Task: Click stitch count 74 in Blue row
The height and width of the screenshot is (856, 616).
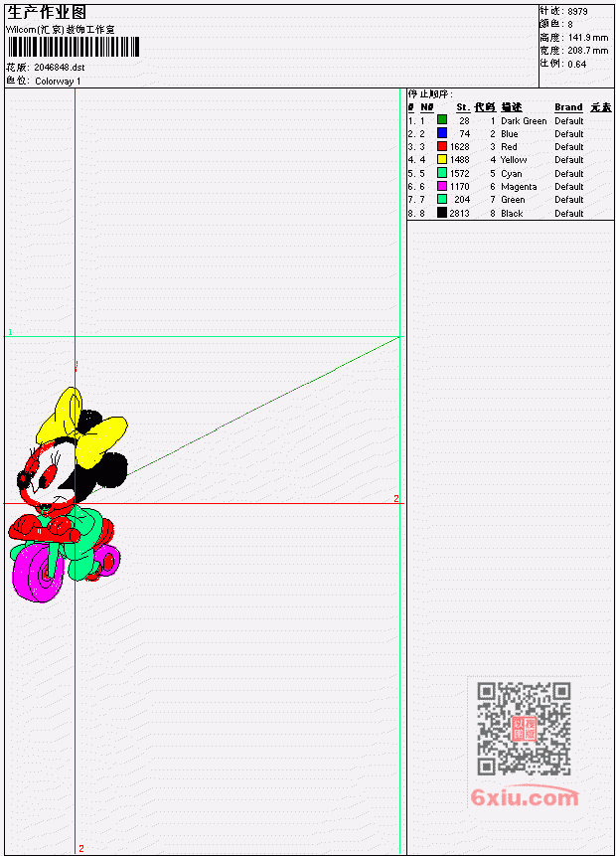Action: point(464,134)
